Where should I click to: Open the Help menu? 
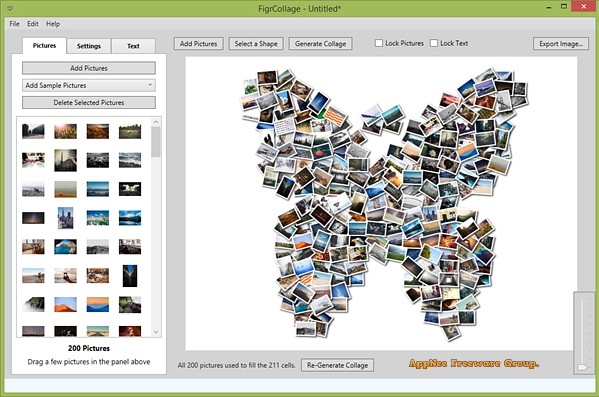[53, 24]
